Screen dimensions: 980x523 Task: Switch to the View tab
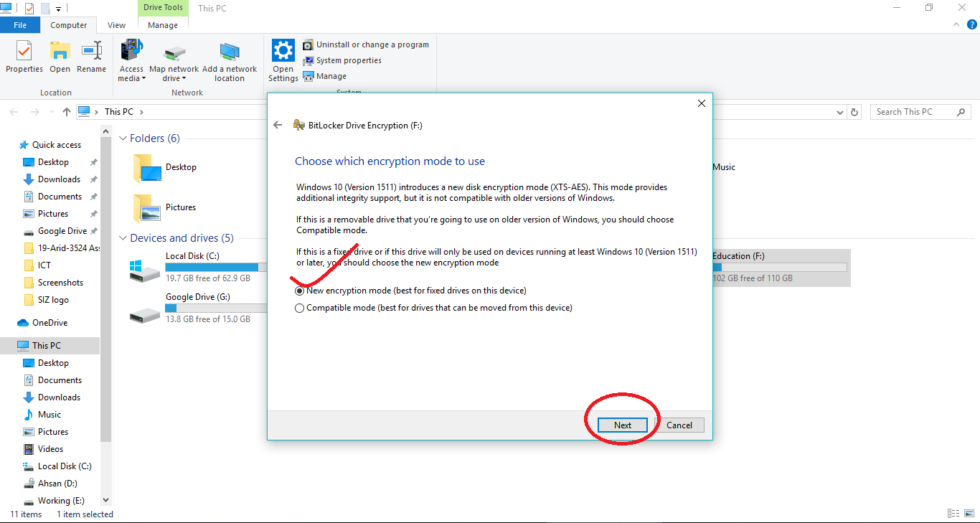117,25
